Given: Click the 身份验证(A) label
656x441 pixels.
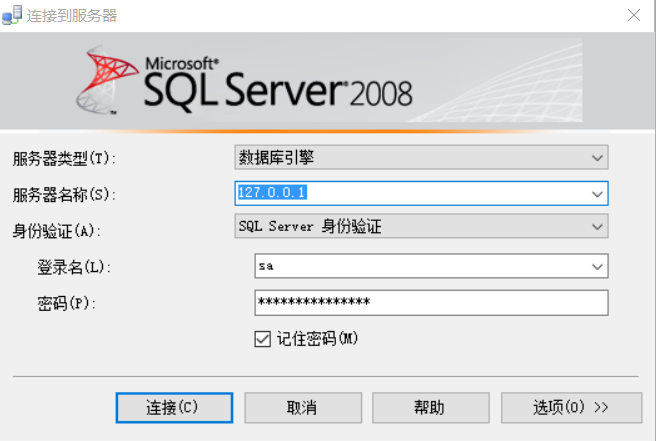Looking at the screenshot, I should [56, 231].
